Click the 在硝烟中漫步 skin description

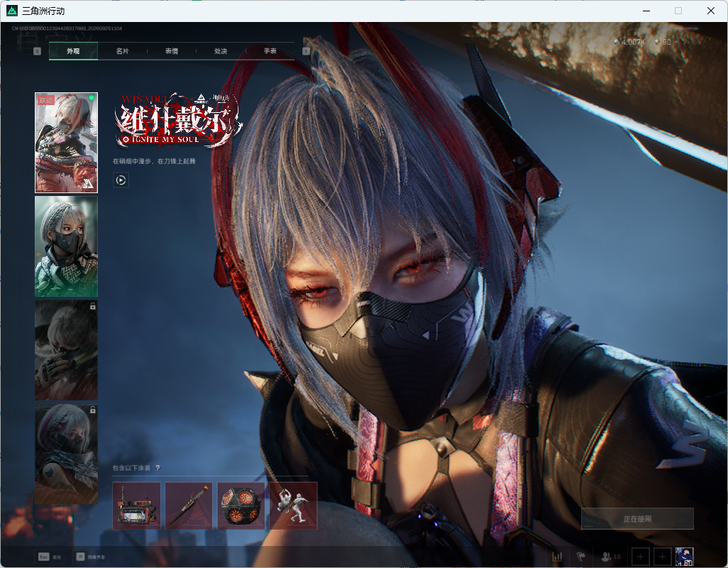point(154,161)
